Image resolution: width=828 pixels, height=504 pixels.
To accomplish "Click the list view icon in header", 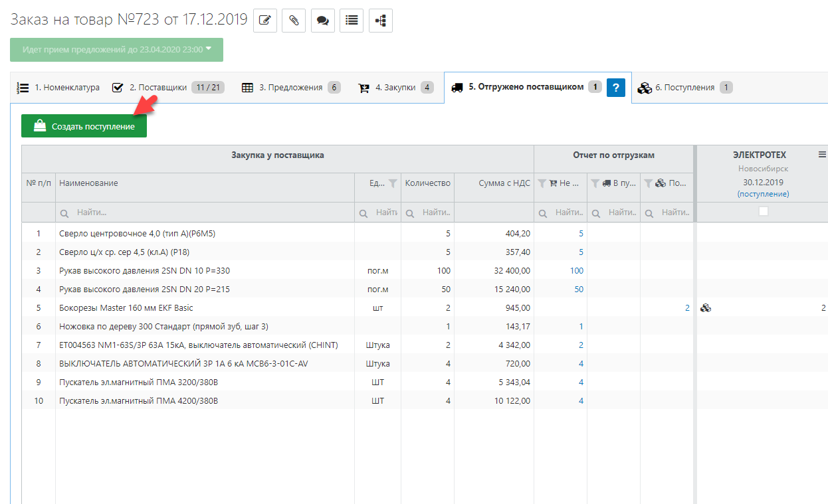I will [352, 20].
